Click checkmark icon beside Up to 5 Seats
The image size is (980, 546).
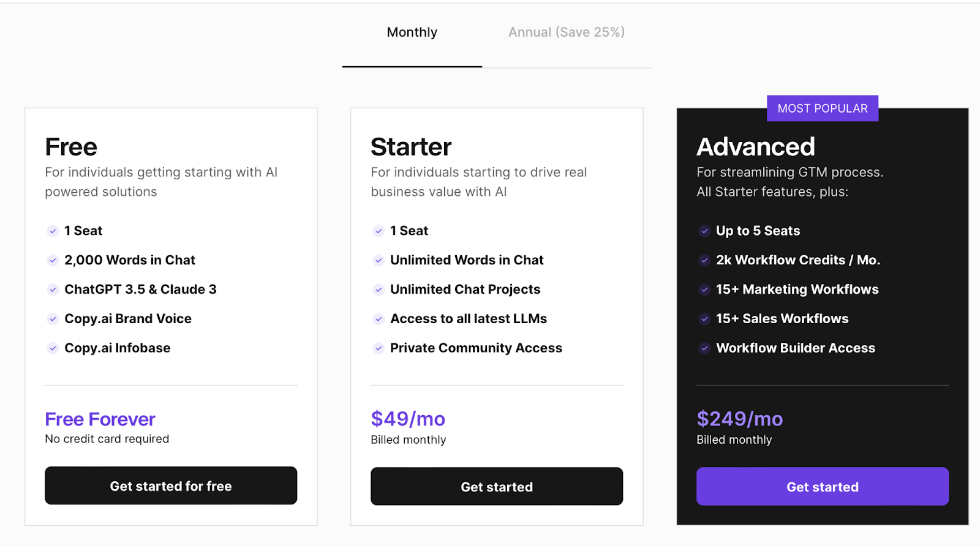point(704,231)
